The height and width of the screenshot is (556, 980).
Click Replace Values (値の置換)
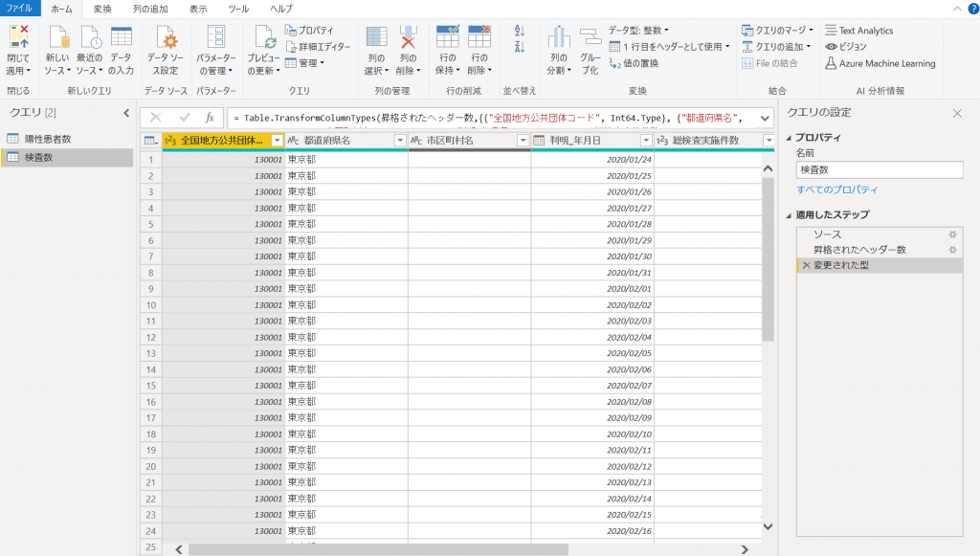click(634, 63)
